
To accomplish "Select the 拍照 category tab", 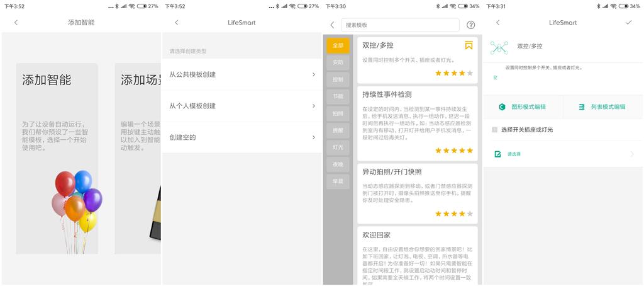I will tap(338, 113).
